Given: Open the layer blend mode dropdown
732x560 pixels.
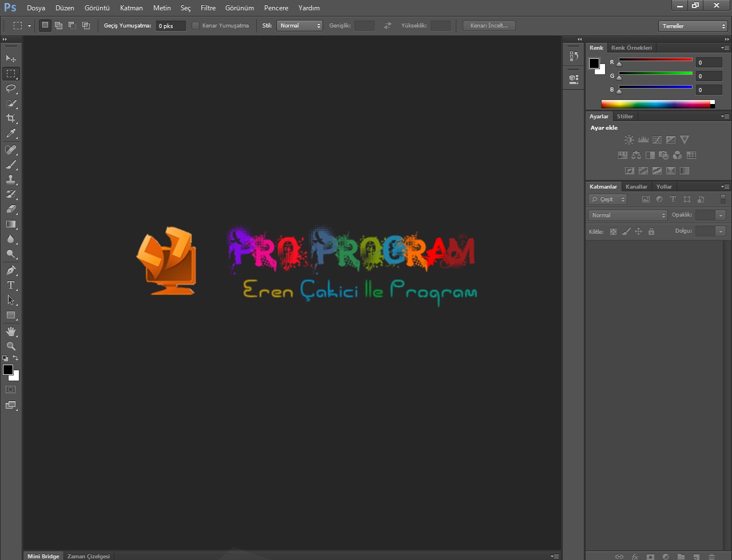Looking at the screenshot, I should tap(628, 215).
